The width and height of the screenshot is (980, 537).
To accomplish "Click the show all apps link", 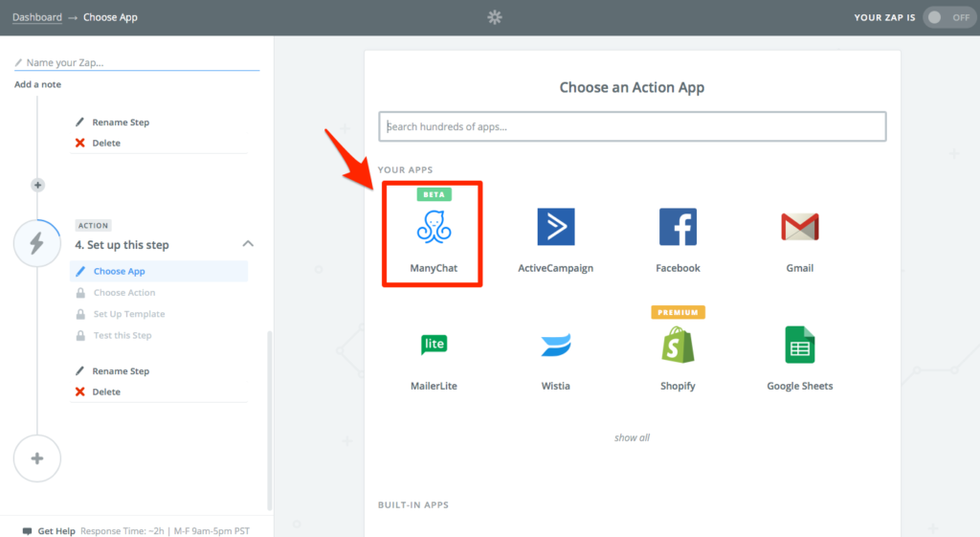I will [x=632, y=437].
